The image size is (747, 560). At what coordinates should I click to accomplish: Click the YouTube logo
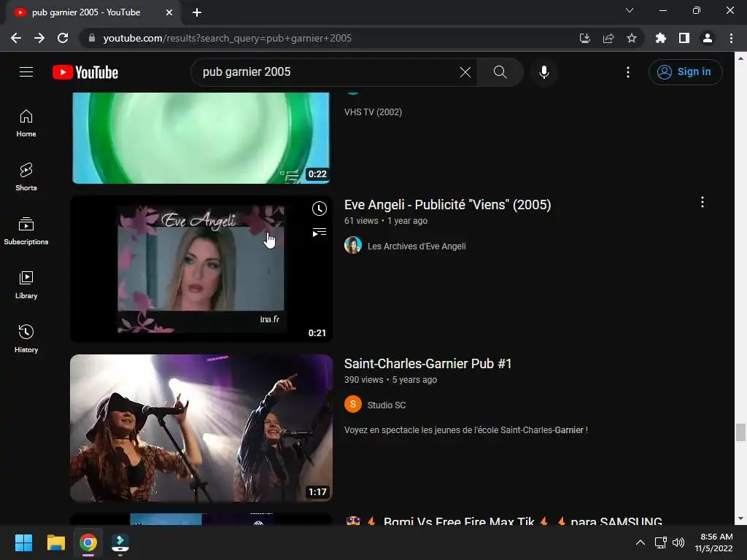pos(85,72)
